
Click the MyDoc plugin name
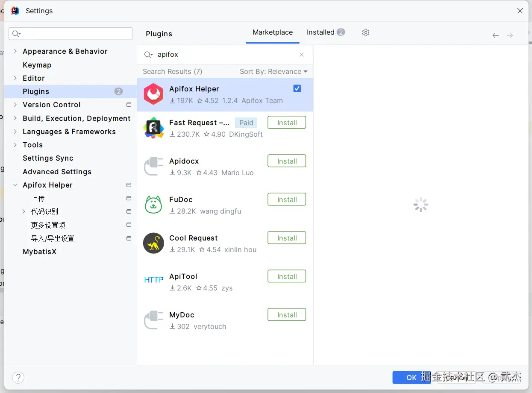coord(182,315)
